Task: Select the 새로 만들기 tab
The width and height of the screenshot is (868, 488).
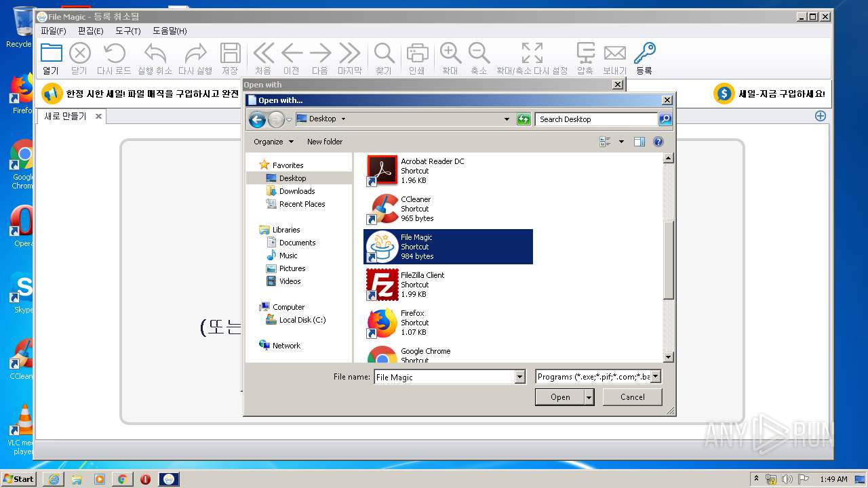Action: [x=65, y=117]
